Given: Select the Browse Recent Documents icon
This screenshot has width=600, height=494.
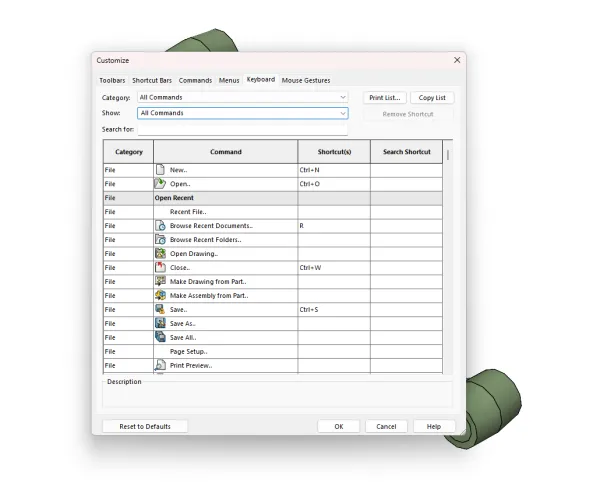Looking at the screenshot, I should [160, 225].
